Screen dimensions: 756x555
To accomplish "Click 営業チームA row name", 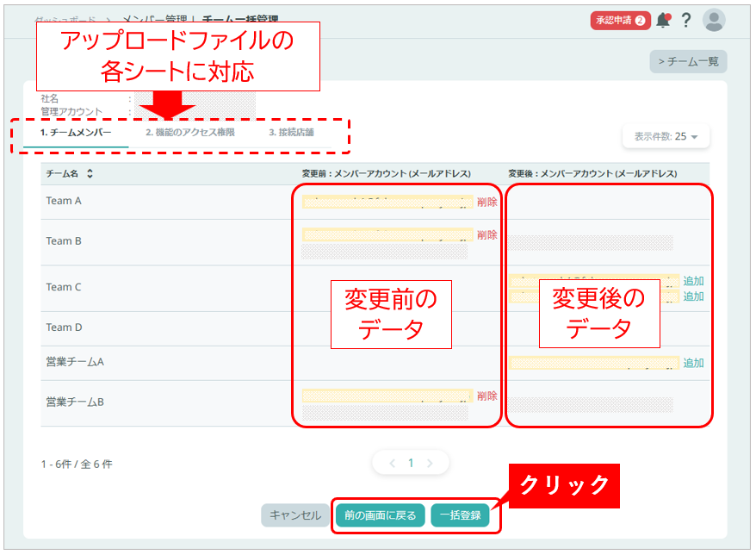I will pyautogui.click(x=75, y=362).
